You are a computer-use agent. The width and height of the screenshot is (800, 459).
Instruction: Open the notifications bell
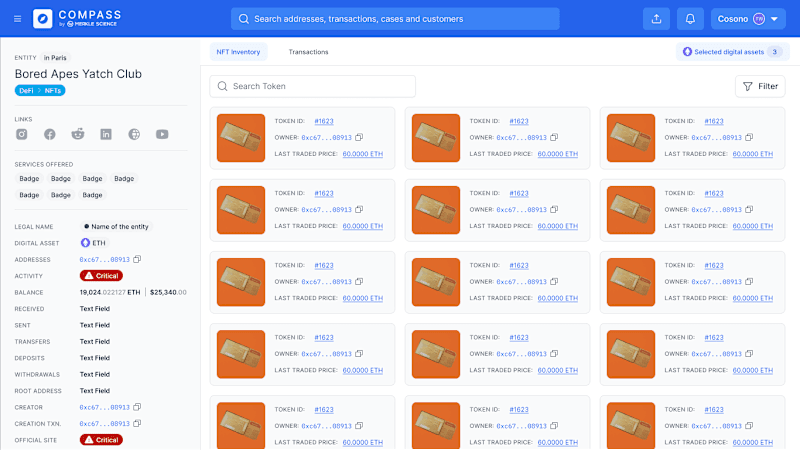point(690,19)
